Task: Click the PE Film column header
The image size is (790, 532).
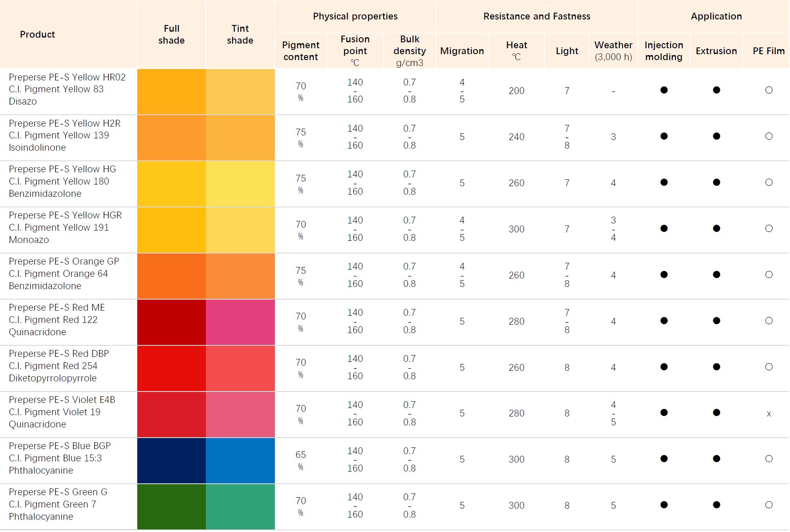Action: pos(768,51)
